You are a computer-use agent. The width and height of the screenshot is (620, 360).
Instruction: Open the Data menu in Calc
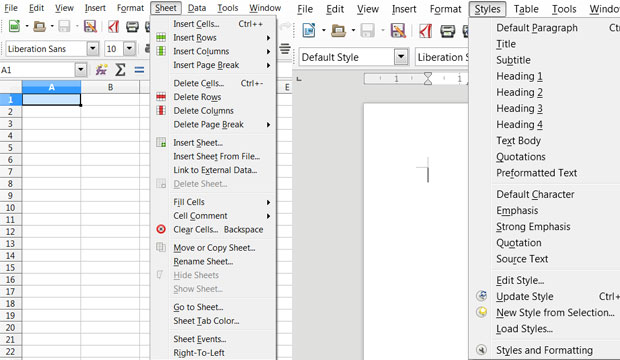point(197,8)
